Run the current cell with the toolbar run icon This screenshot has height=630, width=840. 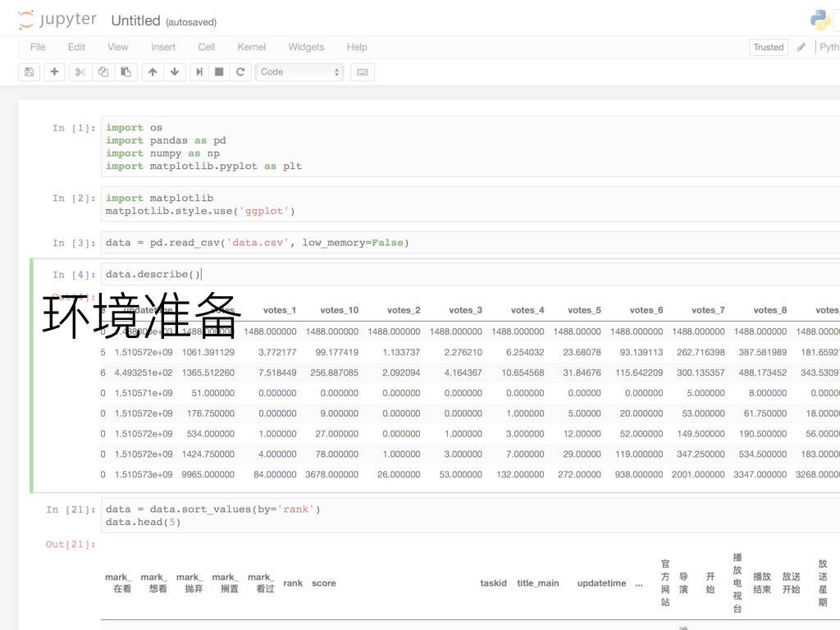[199, 72]
